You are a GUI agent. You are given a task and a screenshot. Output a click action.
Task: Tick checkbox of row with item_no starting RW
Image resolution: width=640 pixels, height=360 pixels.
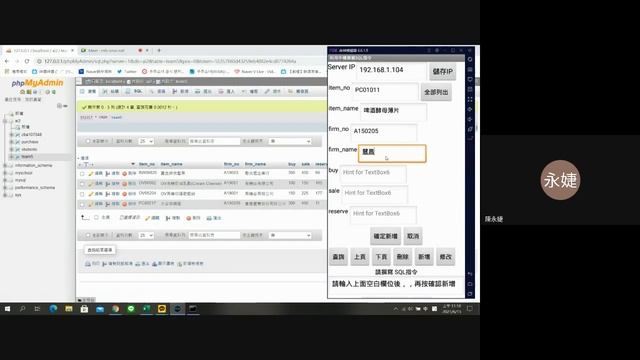pyautogui.click(x=82, y=174)
